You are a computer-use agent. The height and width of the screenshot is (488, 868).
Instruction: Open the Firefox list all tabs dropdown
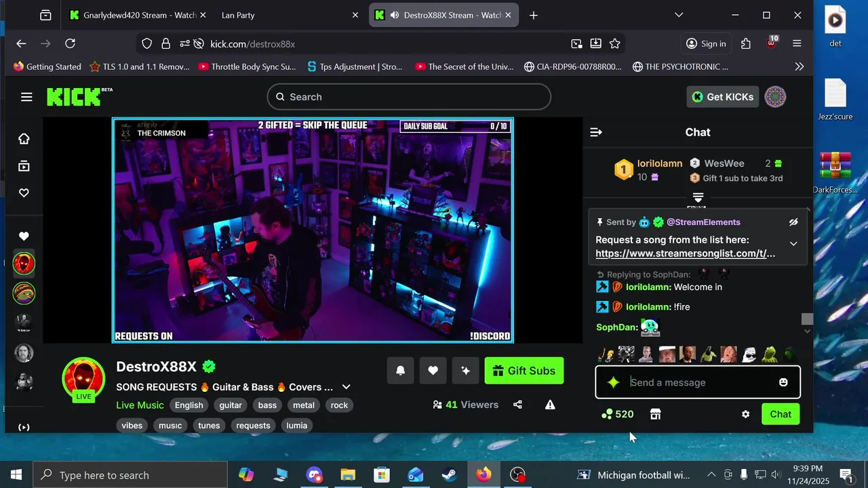pos(679,15)
